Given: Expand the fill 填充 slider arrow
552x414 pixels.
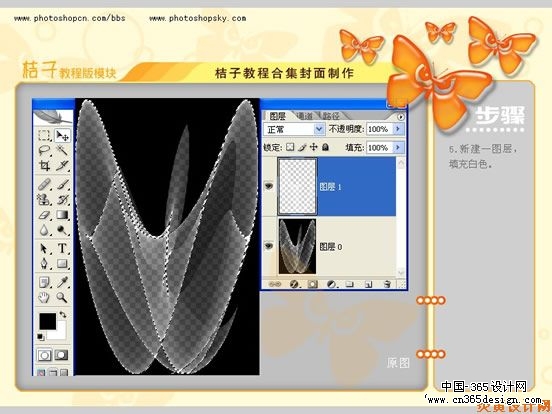Looking at the screenshot, I should (x=398, y=147).
